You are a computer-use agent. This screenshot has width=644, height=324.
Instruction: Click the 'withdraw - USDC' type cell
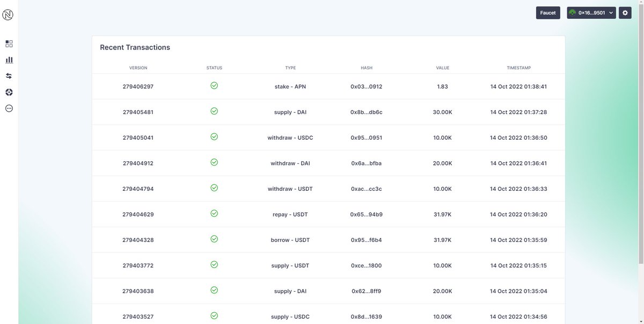(x=290, y=138)
